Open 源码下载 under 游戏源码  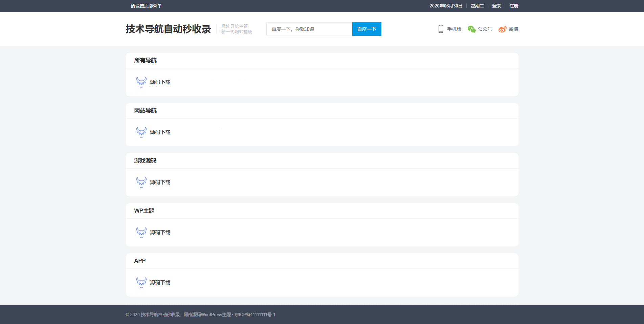[160, 182]
